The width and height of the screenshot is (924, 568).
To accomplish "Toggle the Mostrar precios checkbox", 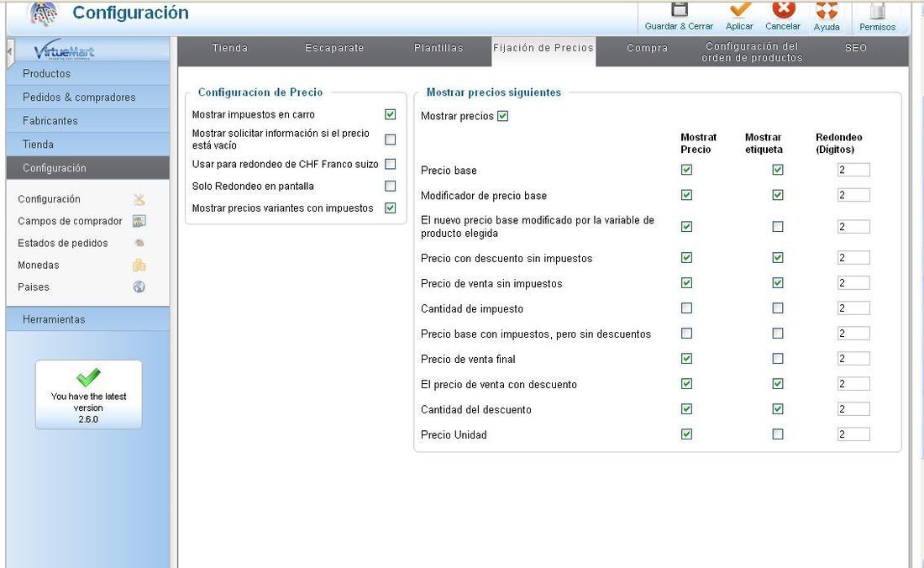I will pos(502,116).
